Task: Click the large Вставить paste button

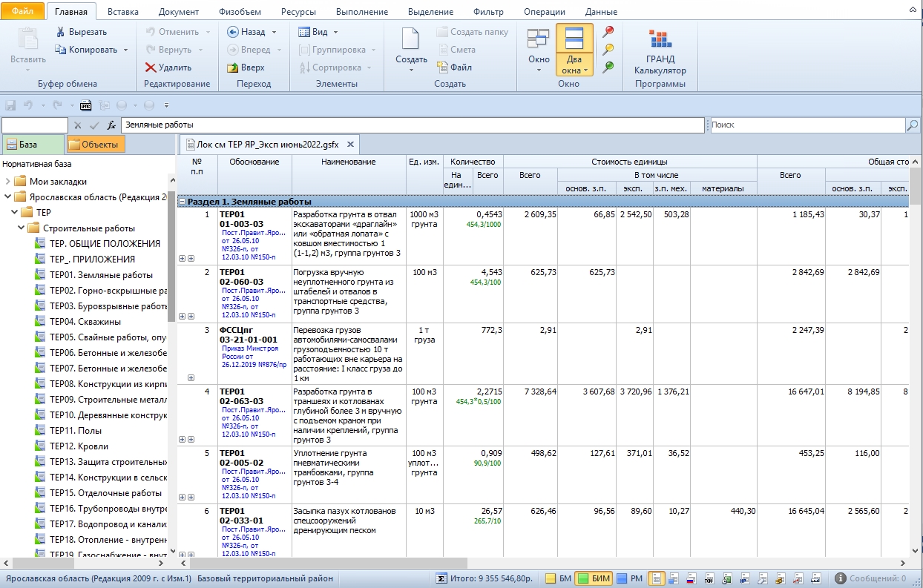Action: point(28,50)
